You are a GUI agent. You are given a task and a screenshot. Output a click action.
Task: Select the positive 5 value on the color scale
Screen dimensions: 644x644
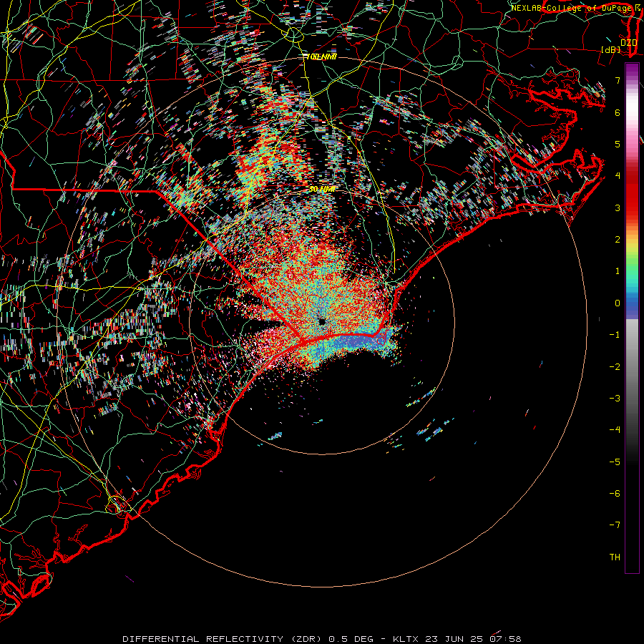[x=618, y=144]
